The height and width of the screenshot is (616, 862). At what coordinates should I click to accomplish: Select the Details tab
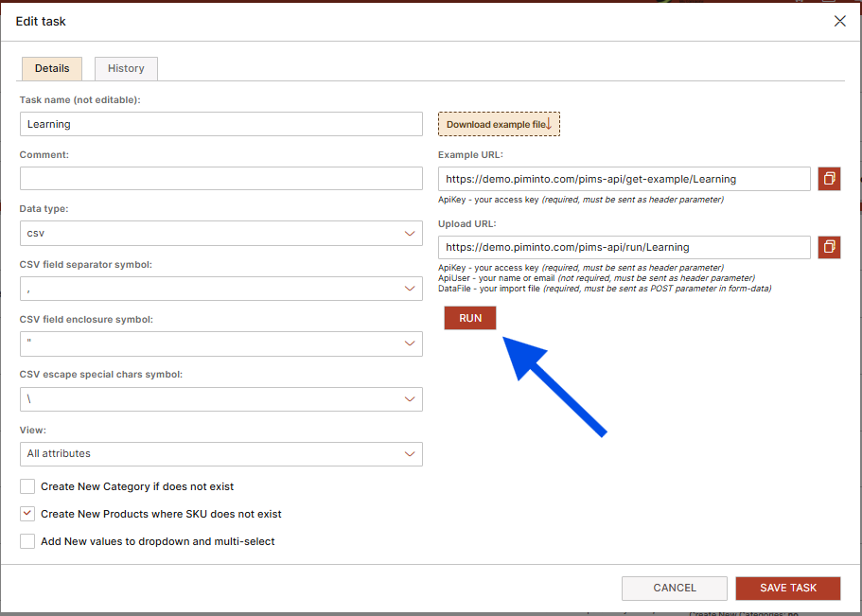52,68
